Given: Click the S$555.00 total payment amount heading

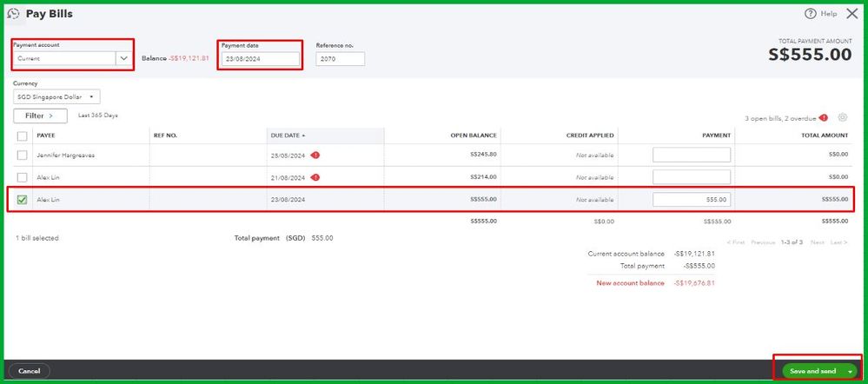Looking at the screenshot, I should point(810,54).
